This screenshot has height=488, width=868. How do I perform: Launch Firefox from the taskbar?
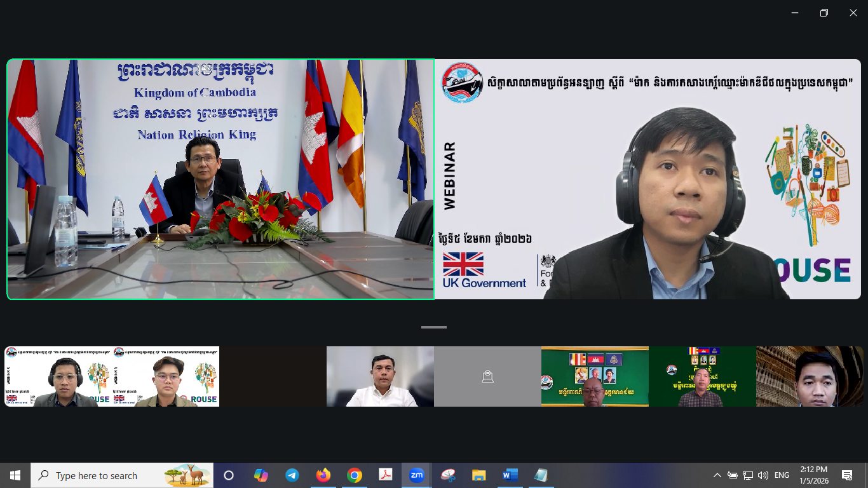(x=323, y=475)
